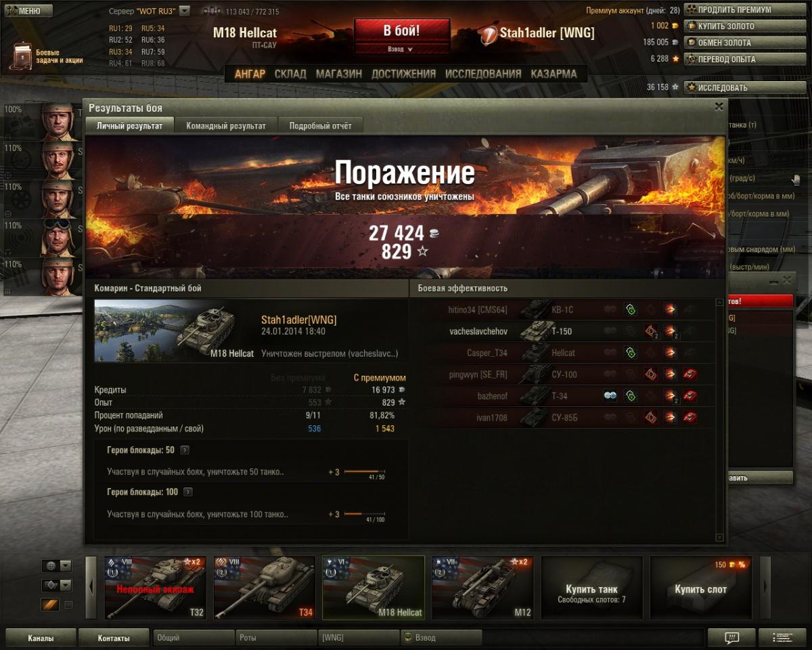The width and height of the screenshot is (812, 650).
Task: Open the Боевые задачи и акции icon
Action: [20, 57]
